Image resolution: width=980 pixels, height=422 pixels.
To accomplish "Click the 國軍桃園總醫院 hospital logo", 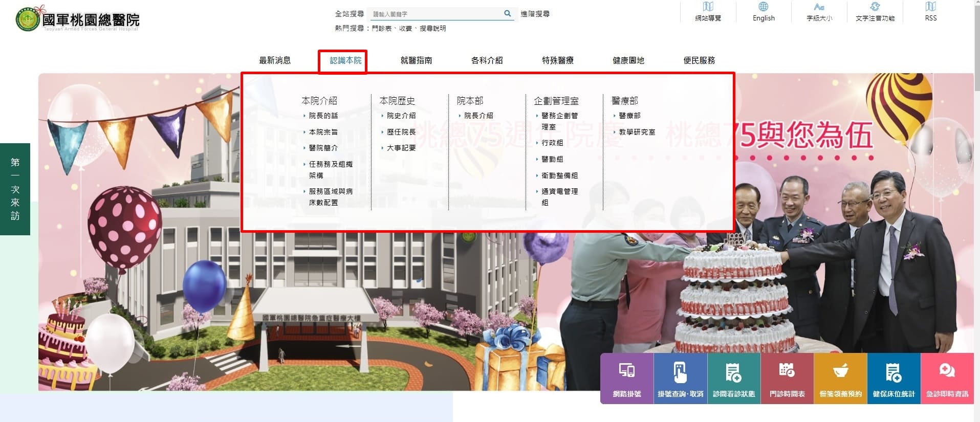I will tap(78, 19).
